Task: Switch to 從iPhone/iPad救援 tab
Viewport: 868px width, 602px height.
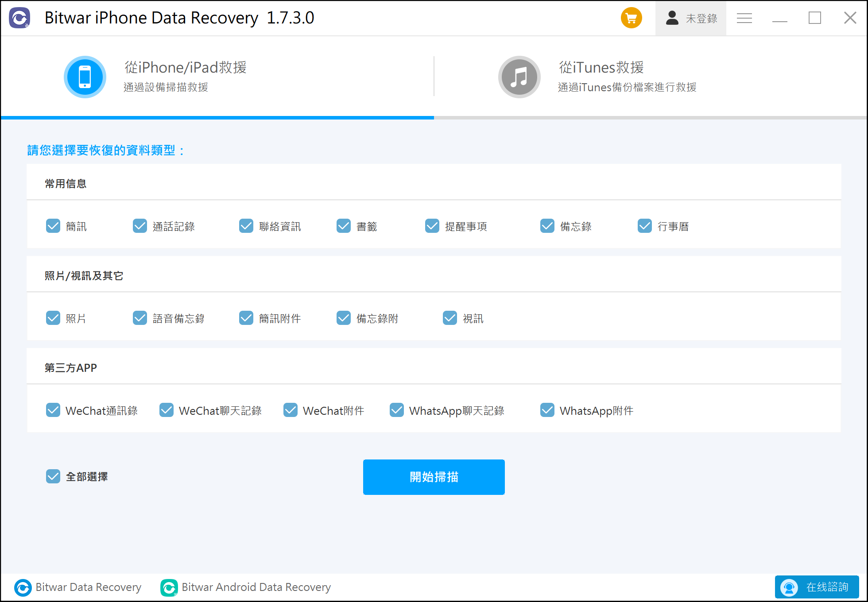Action: (217, 77)
